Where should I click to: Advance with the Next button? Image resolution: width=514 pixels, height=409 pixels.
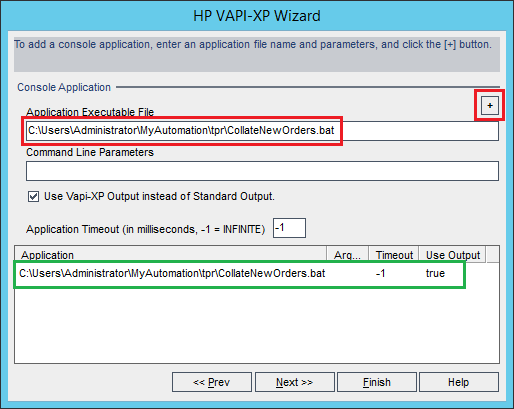click(x=295, y=382)
